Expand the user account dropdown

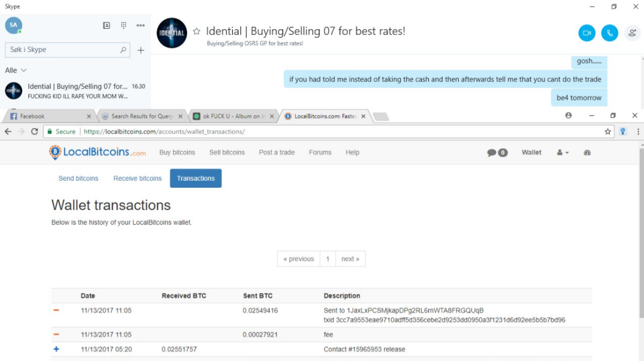coord(562,153)
